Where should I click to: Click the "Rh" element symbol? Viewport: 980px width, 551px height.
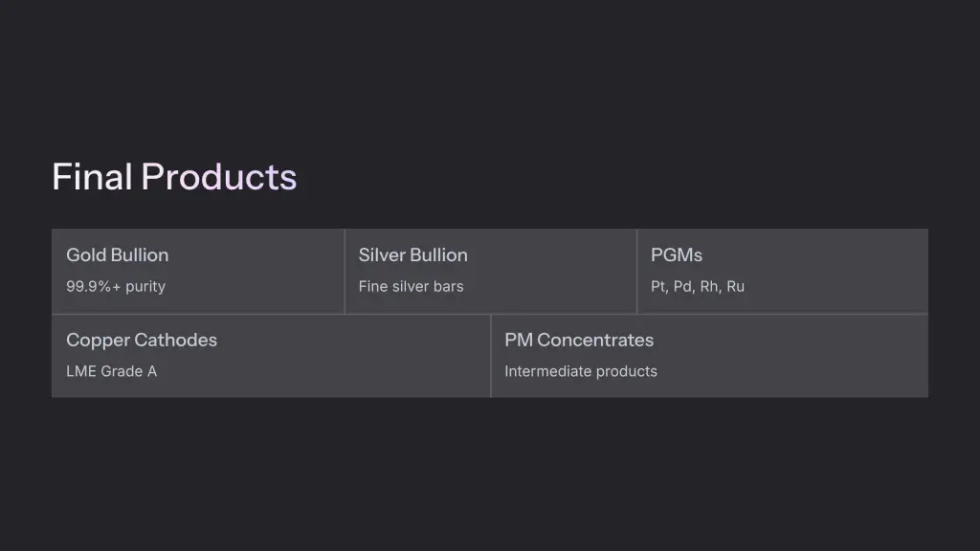709,286
